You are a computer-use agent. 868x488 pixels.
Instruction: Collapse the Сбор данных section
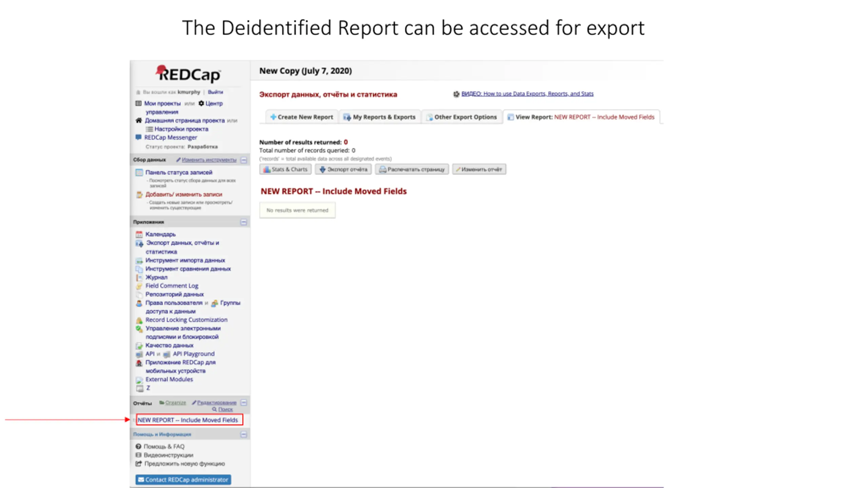(244, 160)
